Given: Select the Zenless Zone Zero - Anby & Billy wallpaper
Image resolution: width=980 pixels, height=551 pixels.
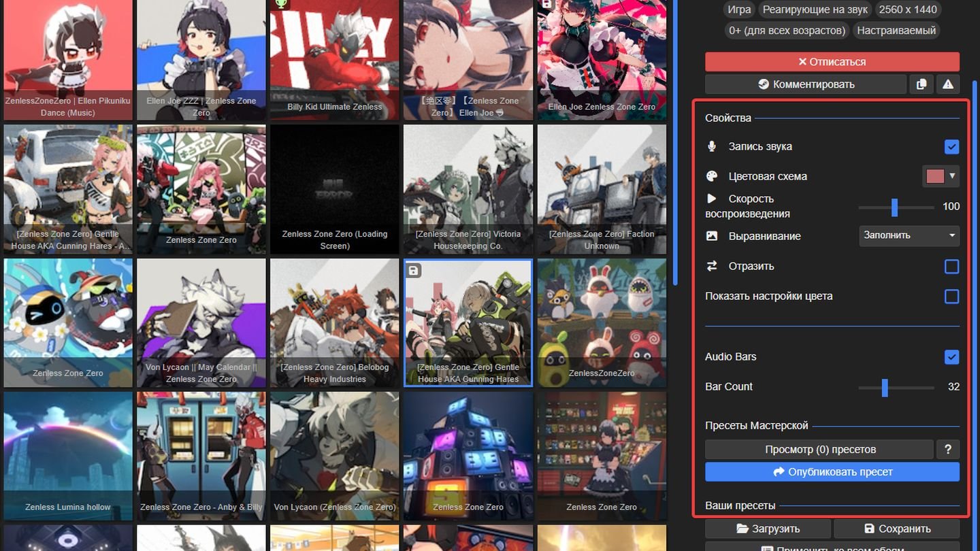Looking at the screenshot, I should (x=201, y=456).
